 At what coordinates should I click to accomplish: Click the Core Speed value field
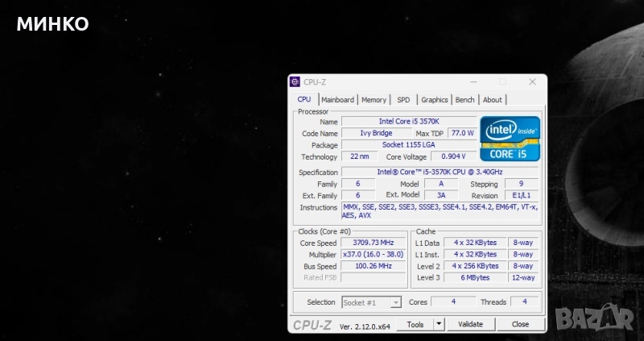click(x=374, y=243)
